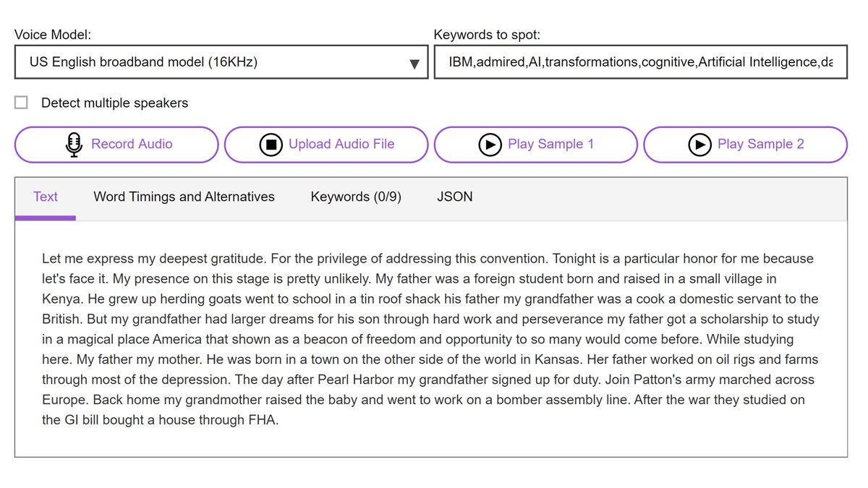The width and height of the screenshot is (868, 488).
Task: Open the voice model dropdown arrow
Action: click(414, 63)
